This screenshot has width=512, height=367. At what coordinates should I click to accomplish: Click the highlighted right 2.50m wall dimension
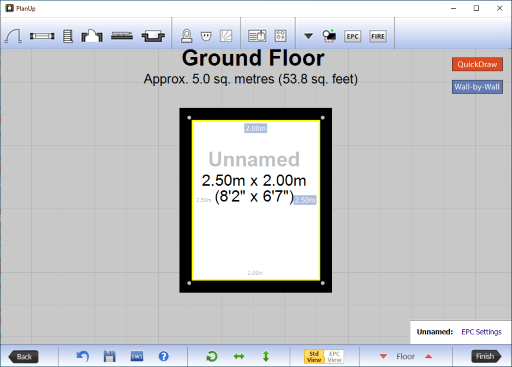305,200
